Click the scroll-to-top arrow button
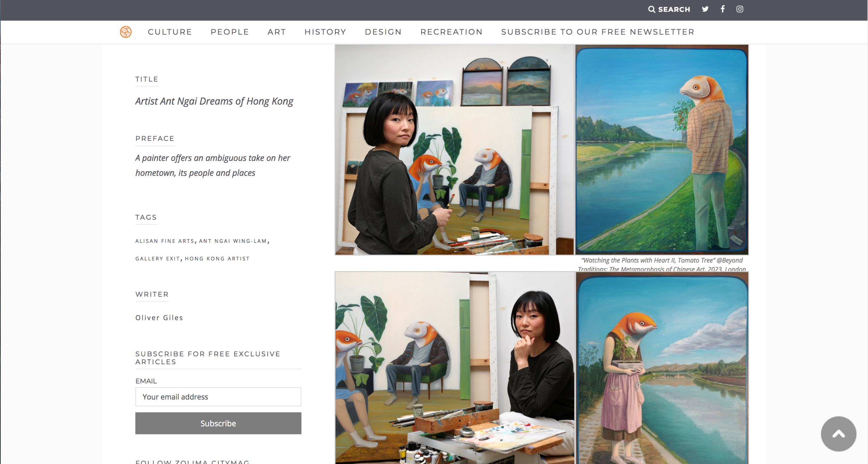Viewport: 868px width, 464px height. (x=838, y=434)
